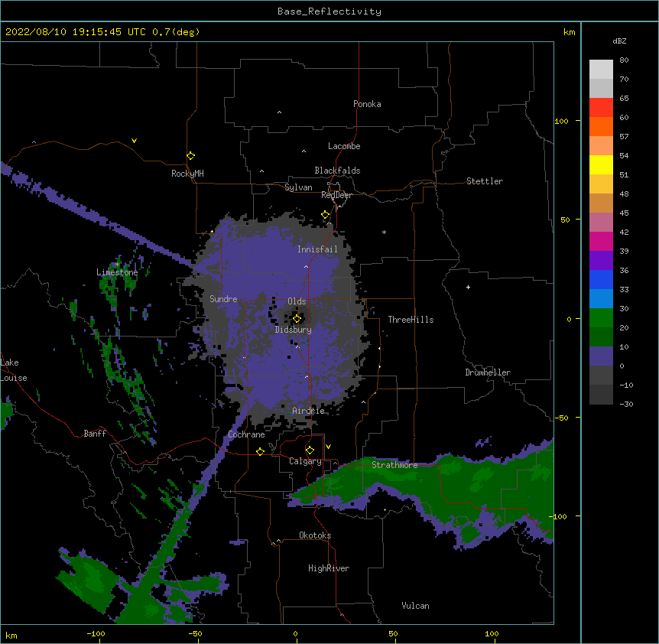Pick the yellow 51-54 dBZ legend swatch
This screenshot has height=644, width=659.
(601, 165)
